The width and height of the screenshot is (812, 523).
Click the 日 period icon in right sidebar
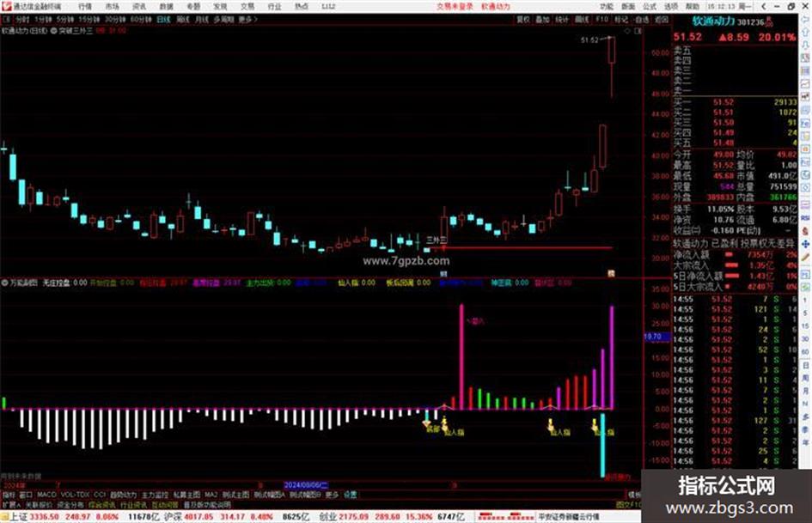pyautogui.click(x=806, y=365)
